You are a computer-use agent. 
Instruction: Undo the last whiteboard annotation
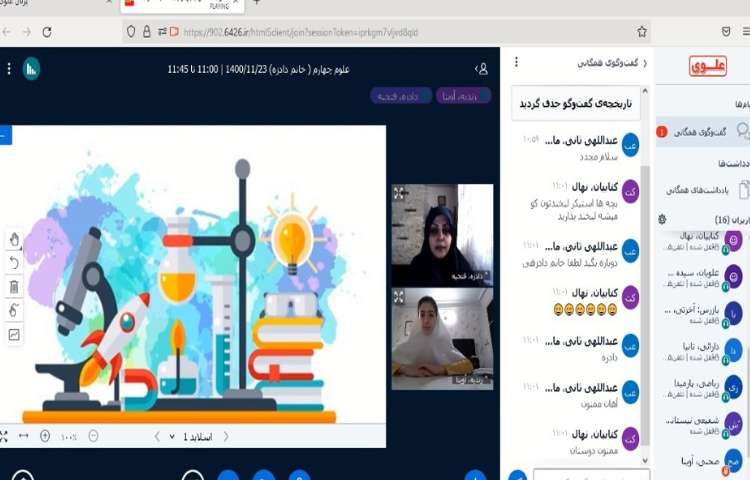(14, 263)
